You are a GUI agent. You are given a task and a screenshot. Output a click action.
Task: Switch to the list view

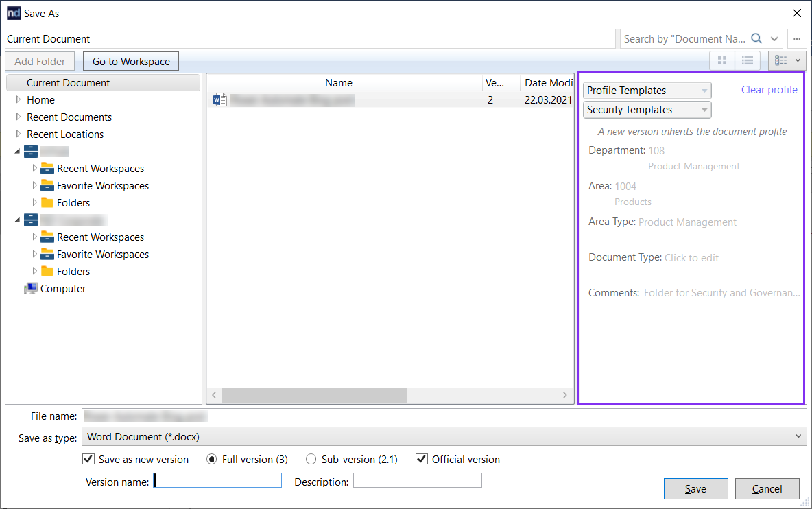[748, 61]
